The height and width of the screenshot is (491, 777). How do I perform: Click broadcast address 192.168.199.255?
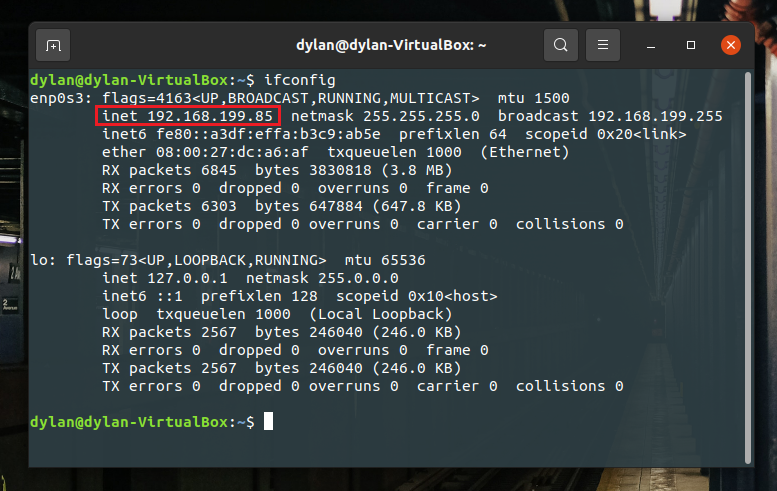tap(655, 116)
